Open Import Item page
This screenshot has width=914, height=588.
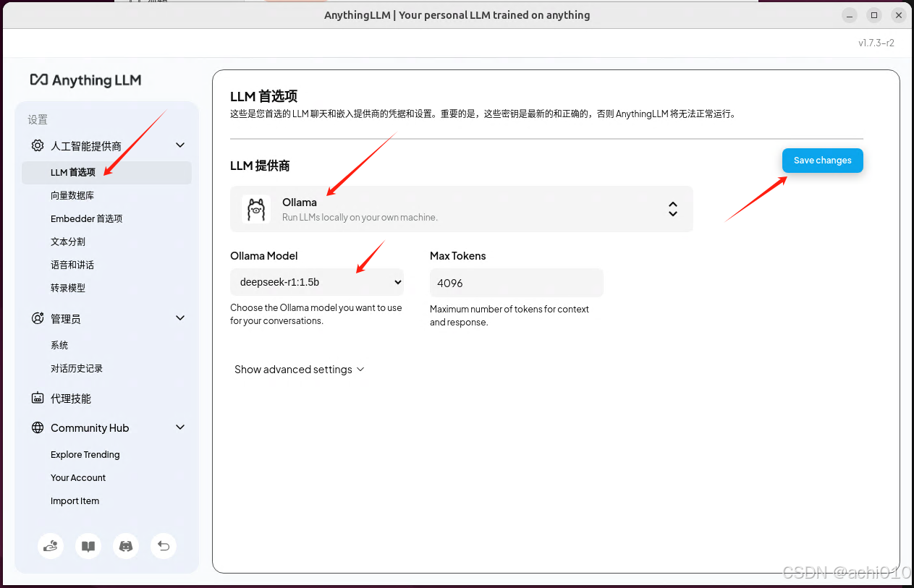click(75, 501)
